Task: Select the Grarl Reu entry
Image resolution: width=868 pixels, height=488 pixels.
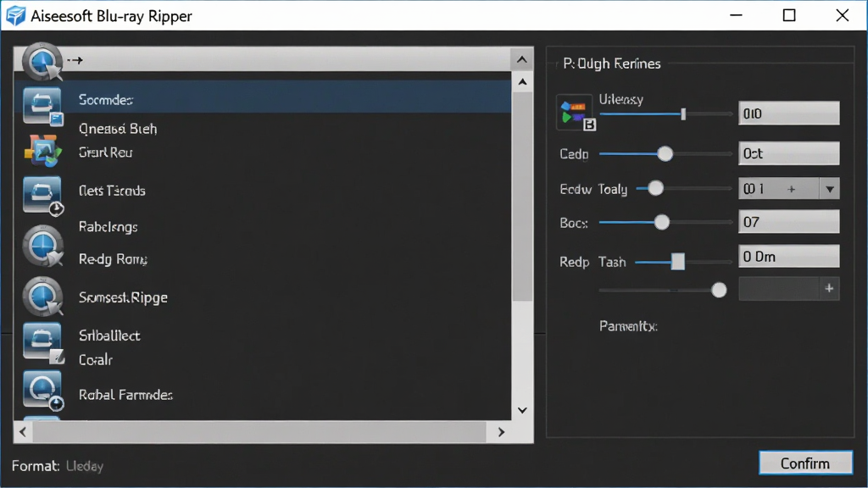Action: [105, 152]
